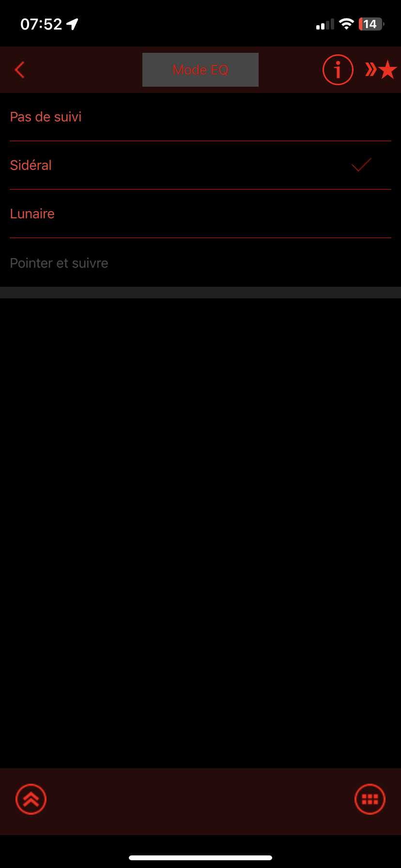Tap the location arrow beside the clock
The height and width of the screenshot is (868, 401).
point(72,24)
